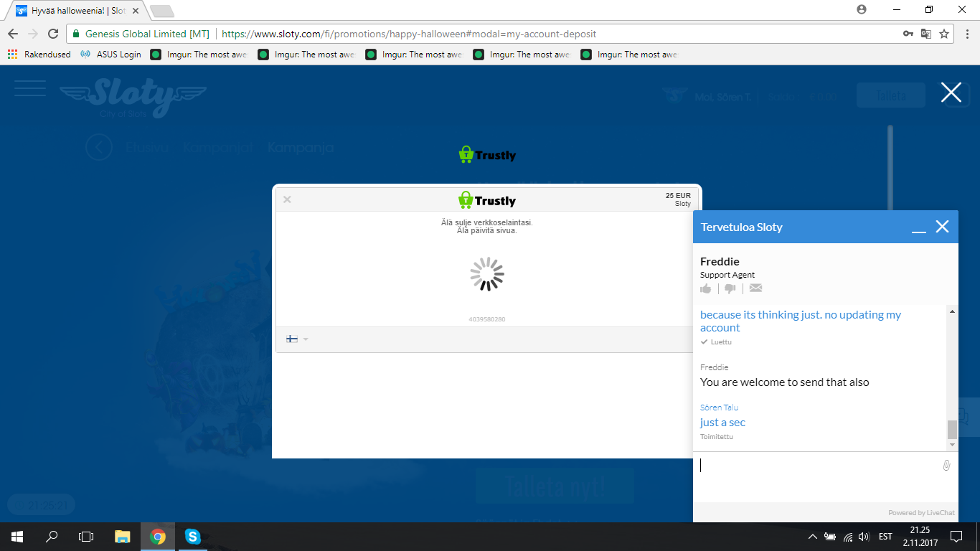980x551 pixels.
Task: Open Wi-Fi network tray icon
Action: (847, 537)
